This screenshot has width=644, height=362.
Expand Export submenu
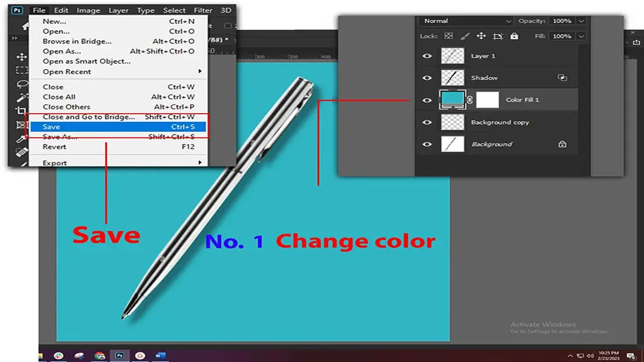tap(200, 163)
